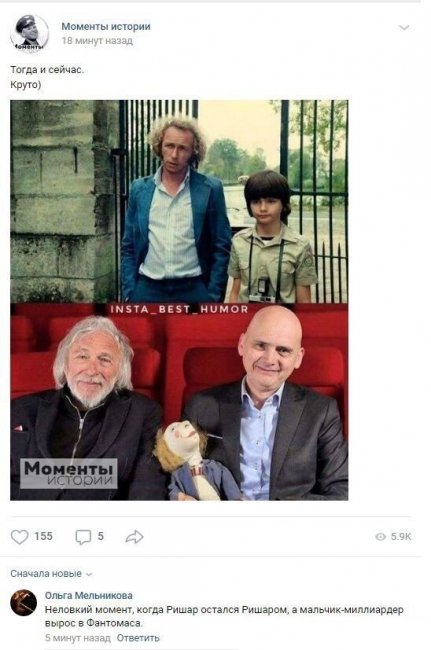
Task: Click the post text Тогда и сейчас
Action: click(x=47, y=70)
